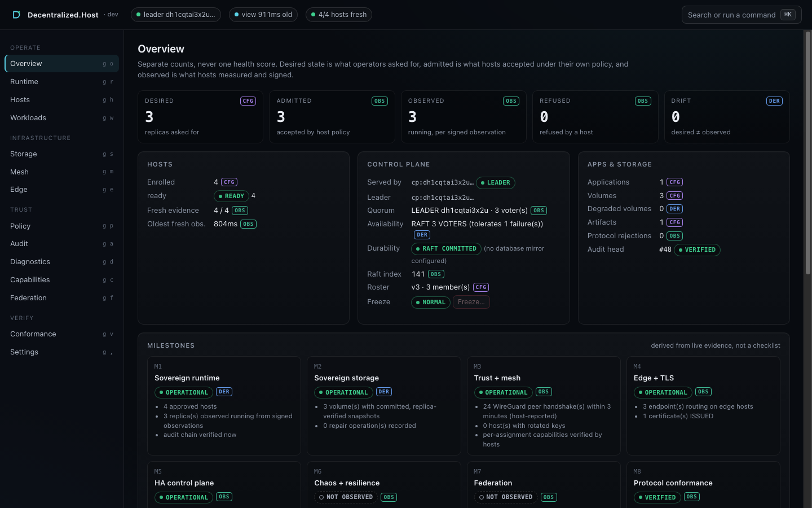This screenshot has width=812, height=508.
Task: Navigate to Storage in the sidebar
Action: [x=62, y=154]
